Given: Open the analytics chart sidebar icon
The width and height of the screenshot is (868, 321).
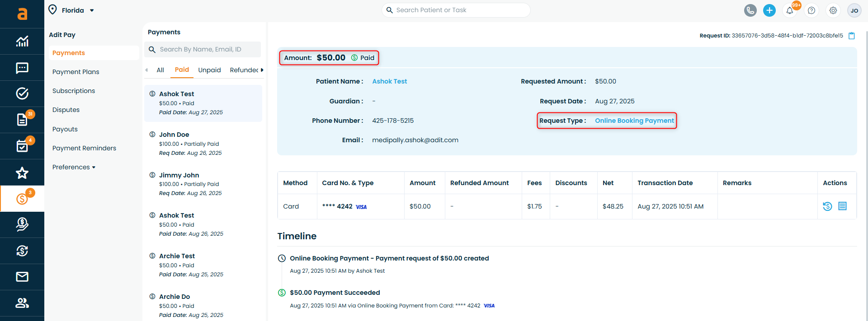Looking at the screenshot, I should (x=22, y=42).
